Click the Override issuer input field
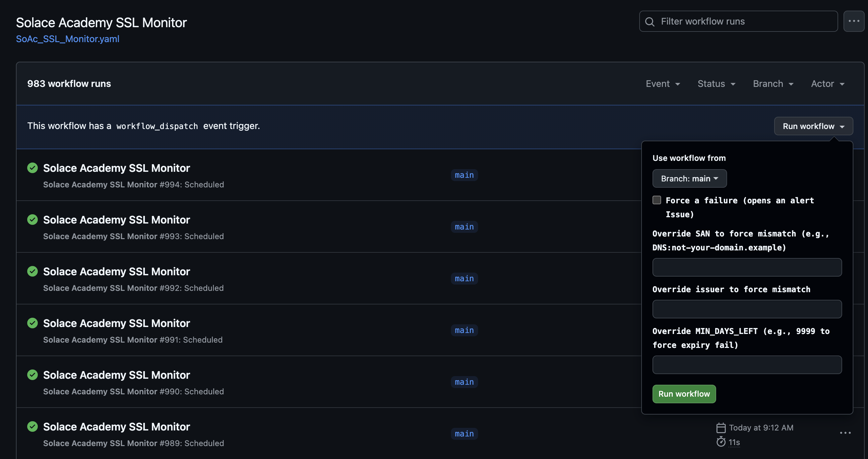Viewport: 868px width, 459px height. click(747, 309)
